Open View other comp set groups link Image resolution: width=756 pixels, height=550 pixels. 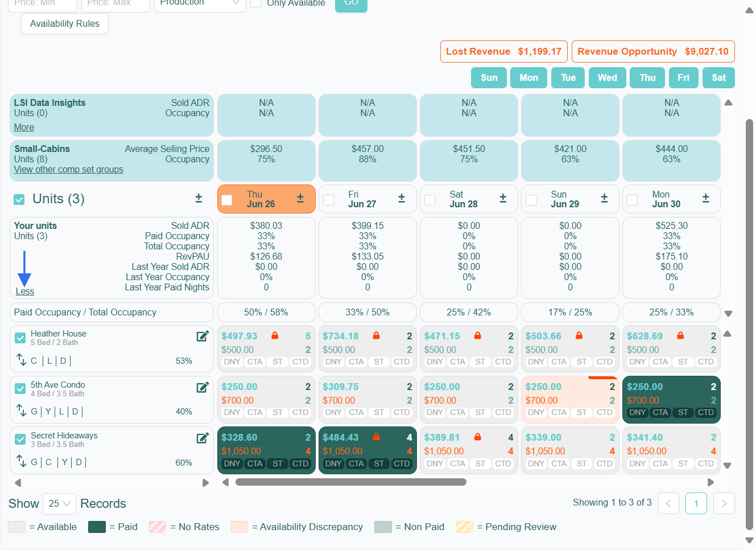69,170
